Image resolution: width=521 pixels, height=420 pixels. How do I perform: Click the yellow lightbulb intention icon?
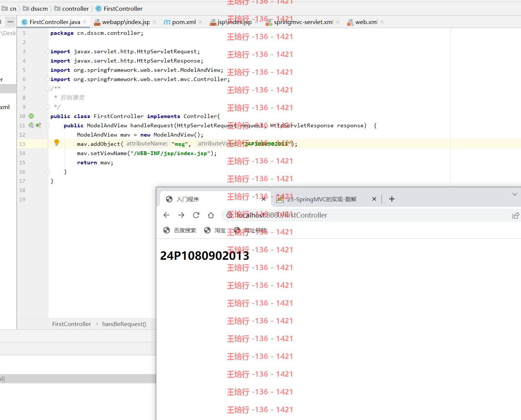(x=57, y=142)
